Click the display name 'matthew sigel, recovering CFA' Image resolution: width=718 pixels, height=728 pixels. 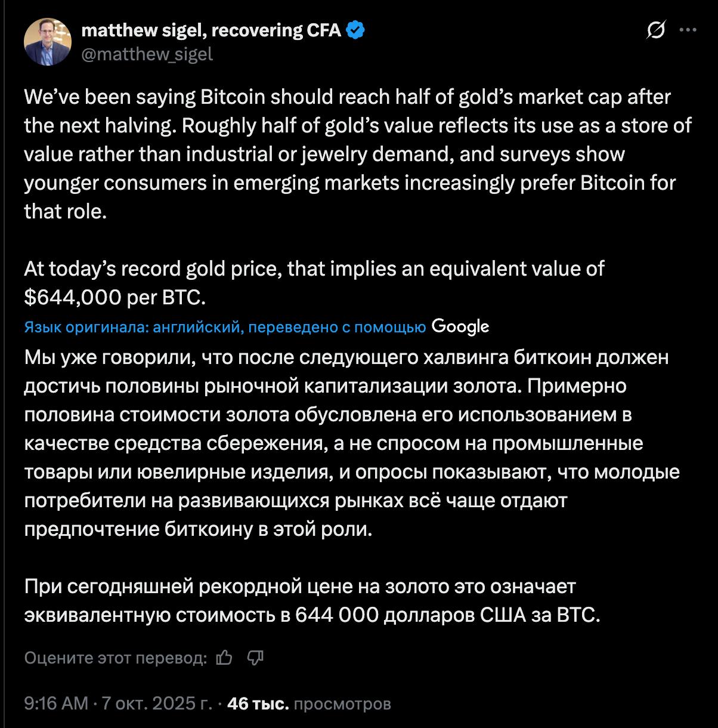click(211, 30)
